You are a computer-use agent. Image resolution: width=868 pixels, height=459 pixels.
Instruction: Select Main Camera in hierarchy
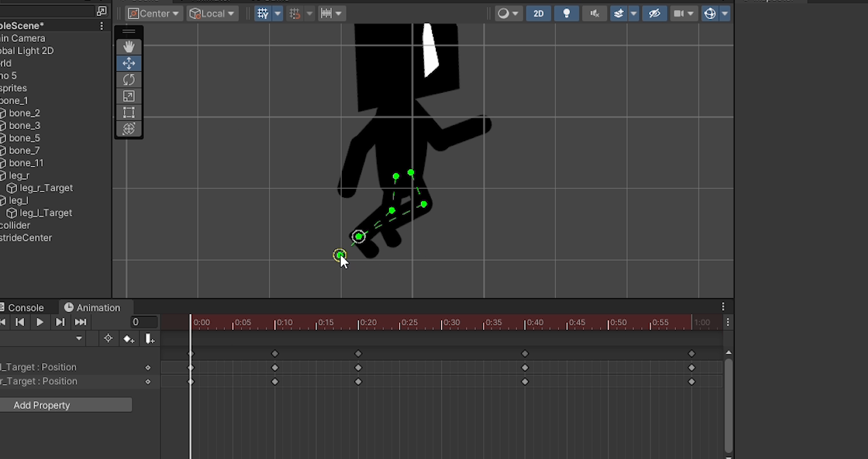click(x=23, y=38)
